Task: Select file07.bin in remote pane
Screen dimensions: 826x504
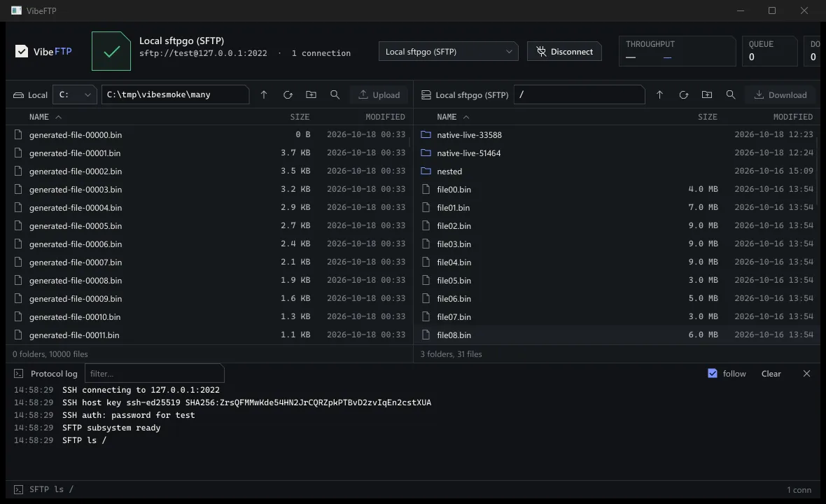Action: coord(617,316)
